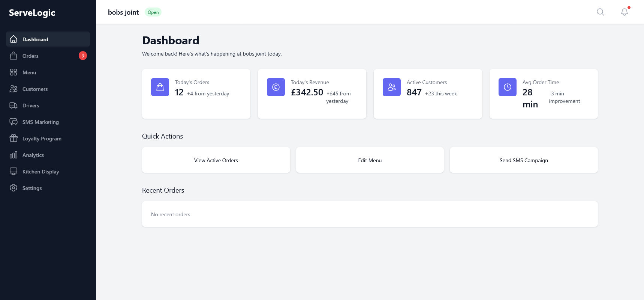Click the Settings gear icon in sidebar
This screenshot has width=644, height=300.
point(13,188)
